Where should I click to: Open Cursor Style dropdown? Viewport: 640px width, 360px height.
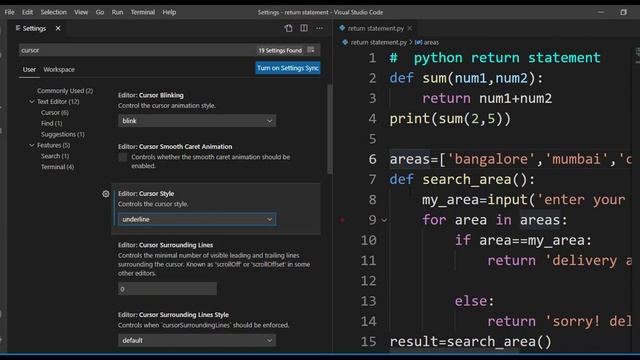click(x=197, y=219)
